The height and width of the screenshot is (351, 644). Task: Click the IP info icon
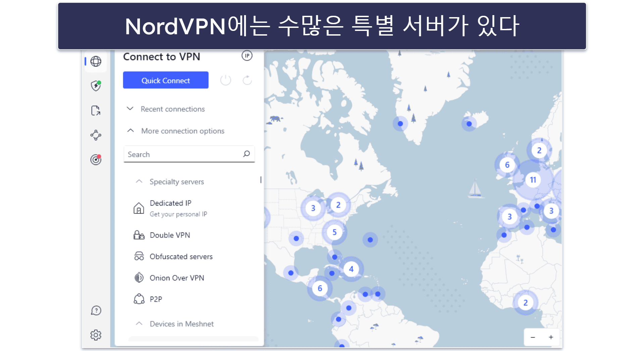point(247,56)
